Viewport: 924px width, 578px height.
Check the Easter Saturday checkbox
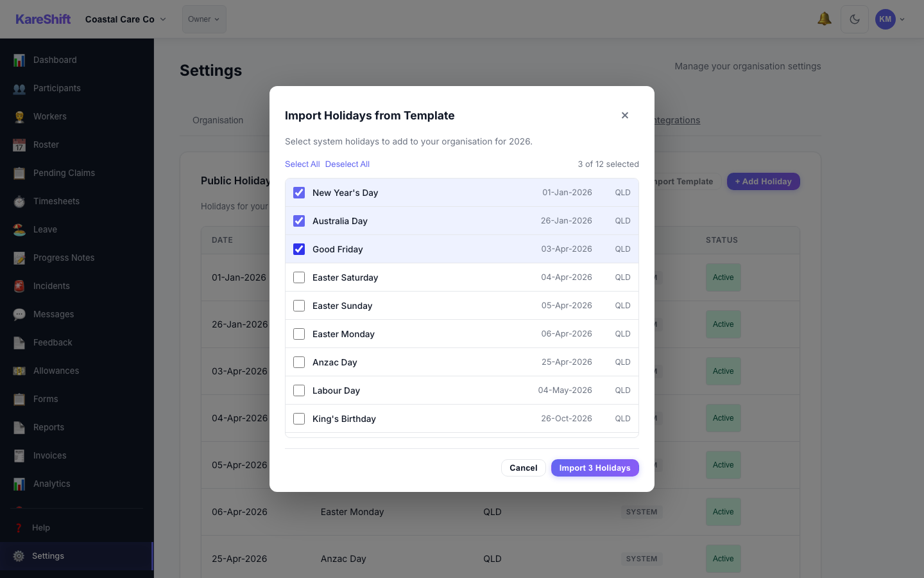point(299,277)
